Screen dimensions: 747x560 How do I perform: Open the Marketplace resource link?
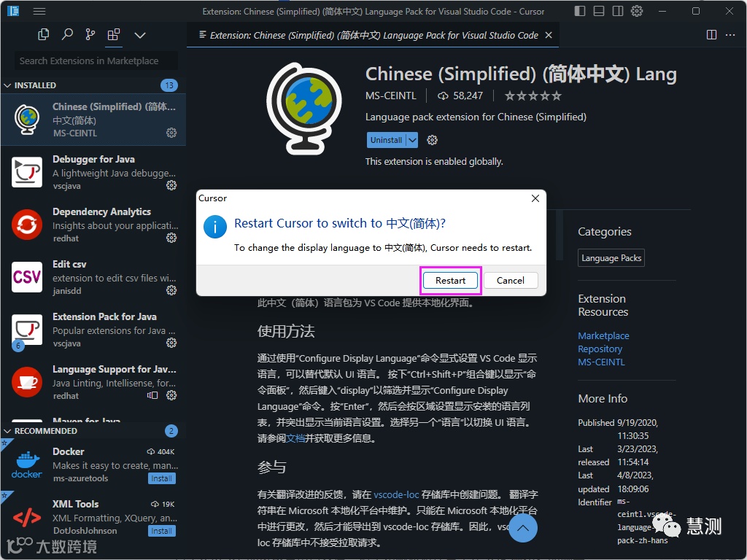coord(603,335)
